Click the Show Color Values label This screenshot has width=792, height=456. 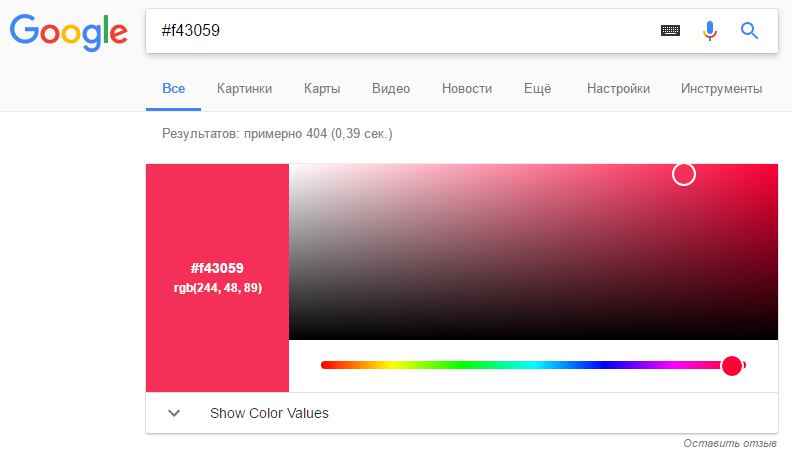click(269, 413)
